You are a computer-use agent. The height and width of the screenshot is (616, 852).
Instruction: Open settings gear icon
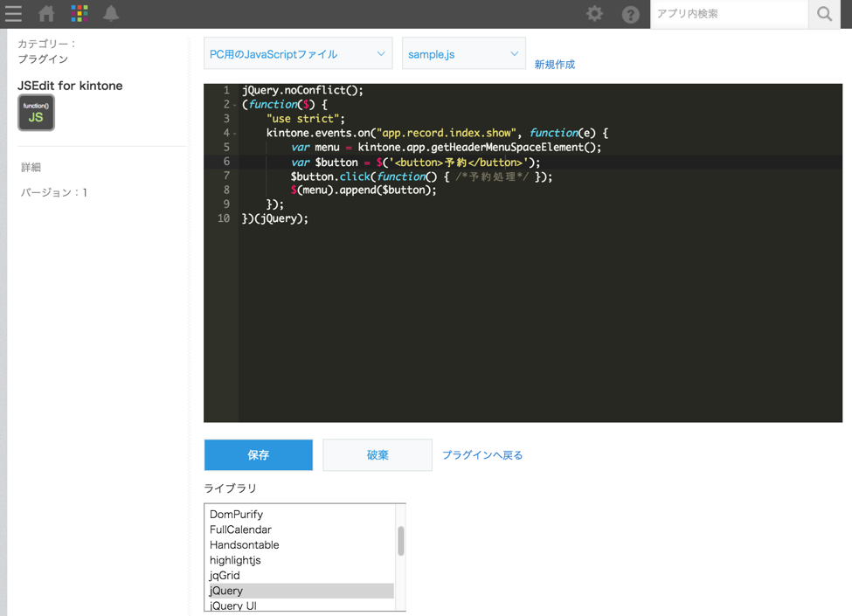(594, 14)
